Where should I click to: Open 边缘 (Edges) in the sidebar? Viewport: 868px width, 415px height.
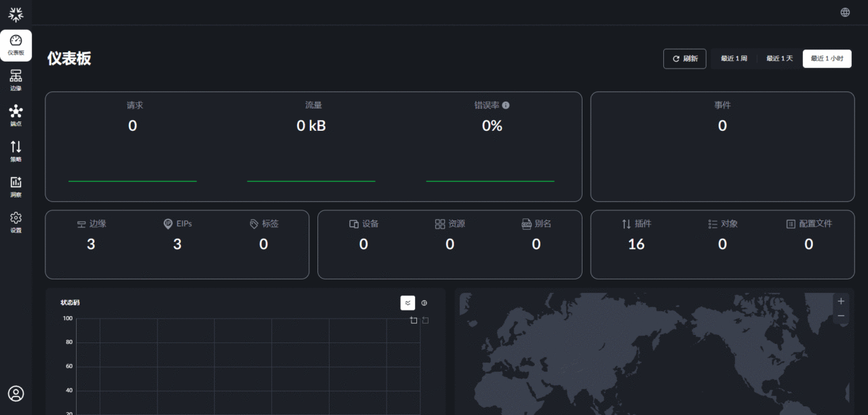coord(16,79)
